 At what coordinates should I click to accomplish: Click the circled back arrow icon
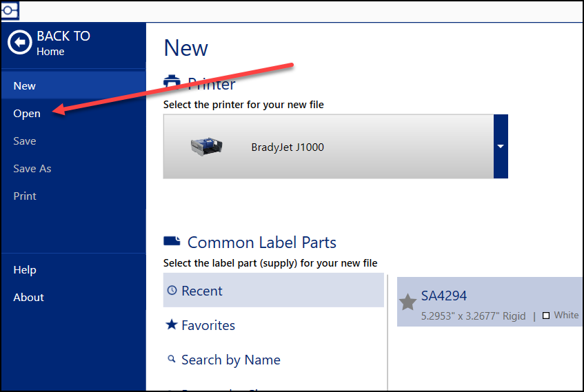(20, 43)
